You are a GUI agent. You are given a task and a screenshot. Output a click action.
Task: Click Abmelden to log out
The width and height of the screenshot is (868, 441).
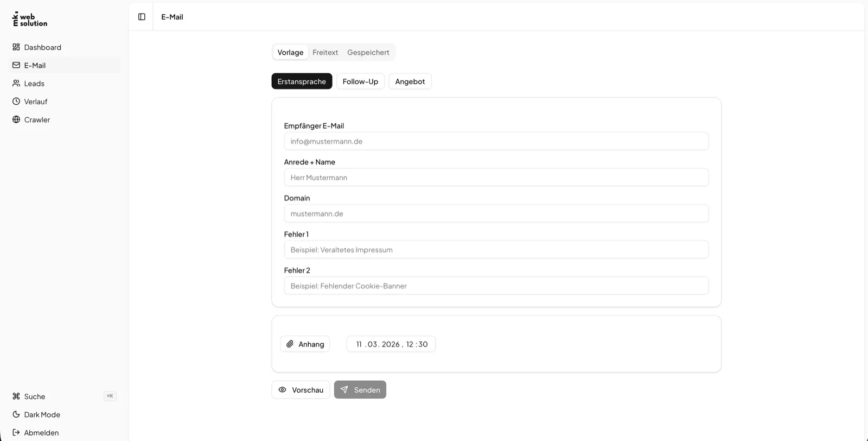[x=64, y=433]
